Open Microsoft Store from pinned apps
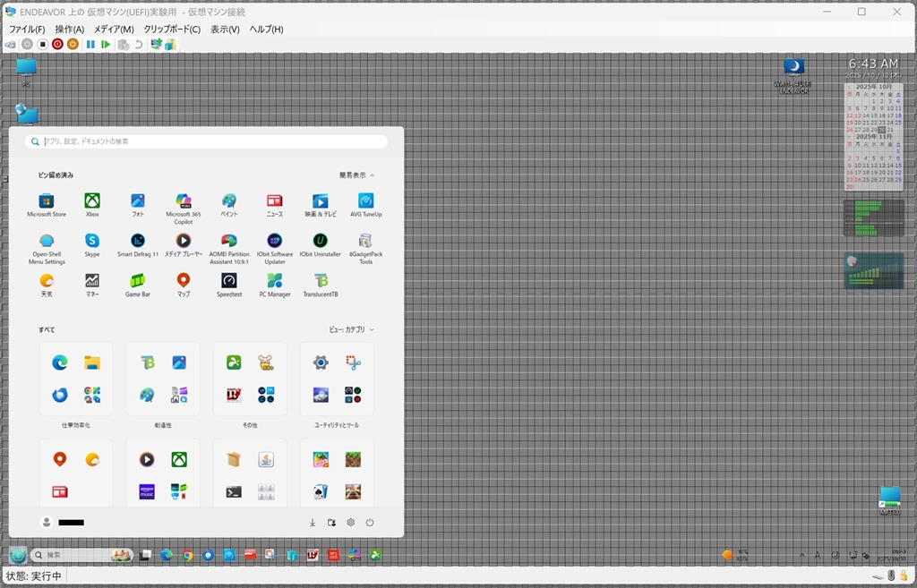 pyautogui.click(x=47, y=206)
